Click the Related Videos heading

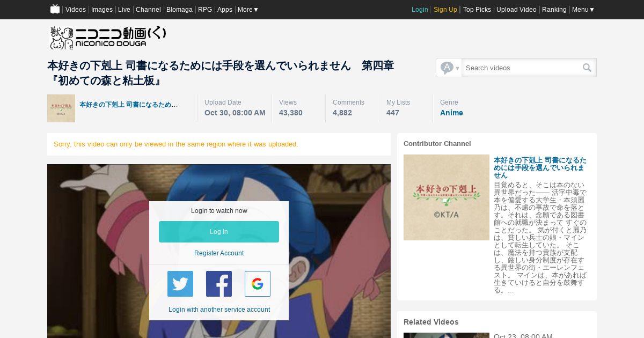(431, 322)
